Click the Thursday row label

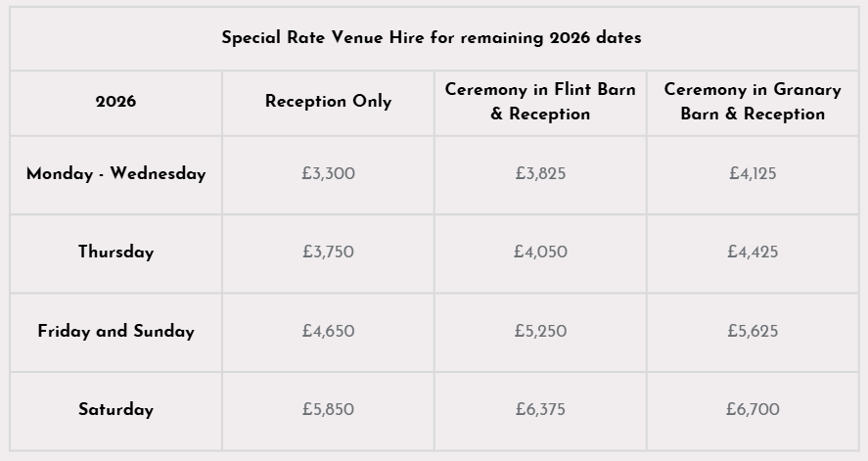(115, 252)
